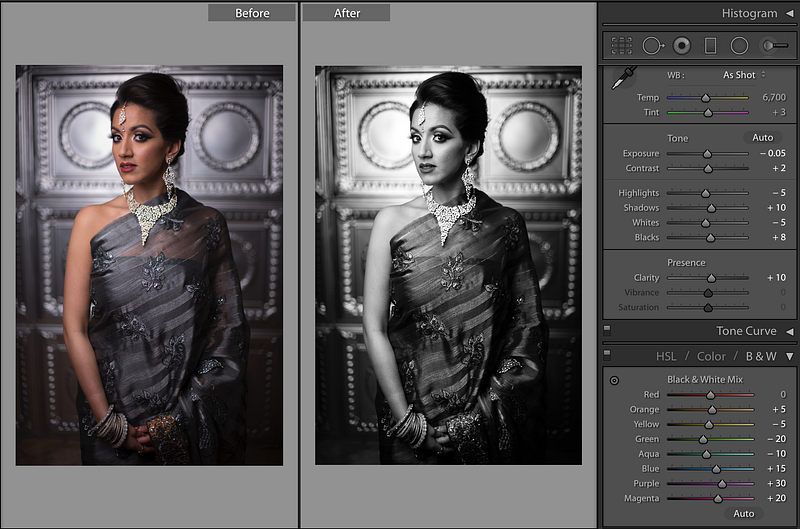Select the Spot Removal tool
This screenshot has width=800, height=529.
click(653, 46)
